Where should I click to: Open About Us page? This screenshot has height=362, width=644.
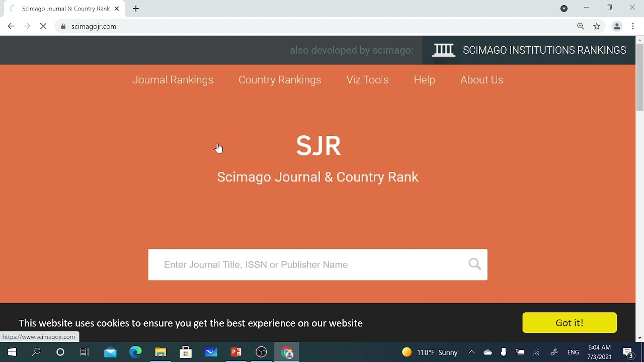pos(481,80)
